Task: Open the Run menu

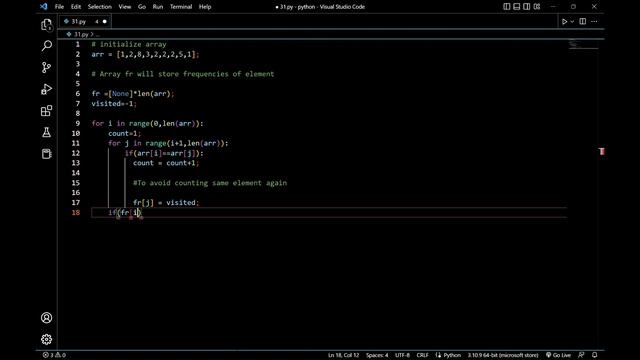Action: [x=158, y=7]
